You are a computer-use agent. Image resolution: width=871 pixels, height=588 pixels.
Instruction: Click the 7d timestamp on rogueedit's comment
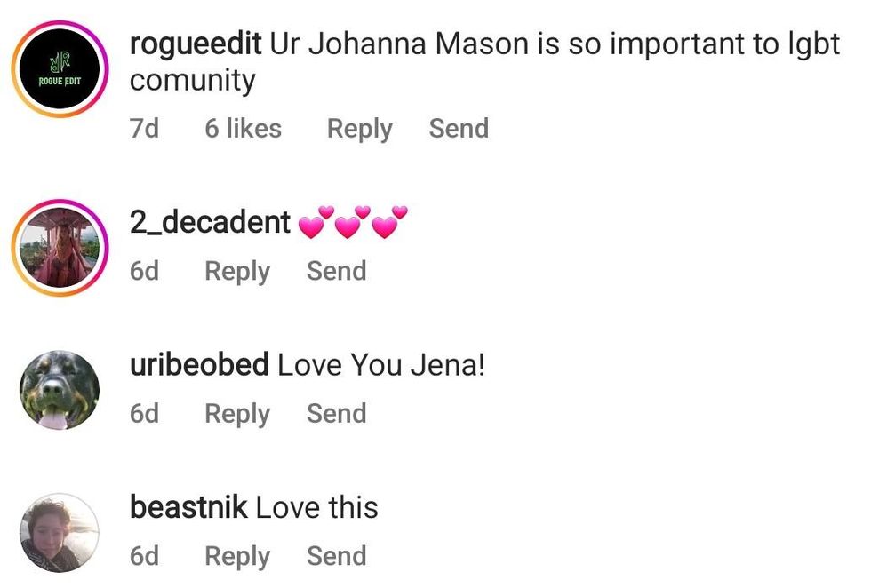tap(144, 129)
